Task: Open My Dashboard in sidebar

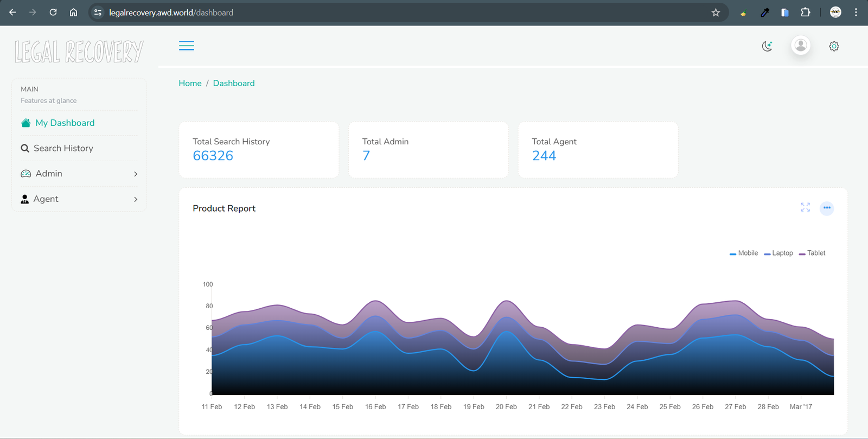Action: pyautogui.click(x=79, y=123)
